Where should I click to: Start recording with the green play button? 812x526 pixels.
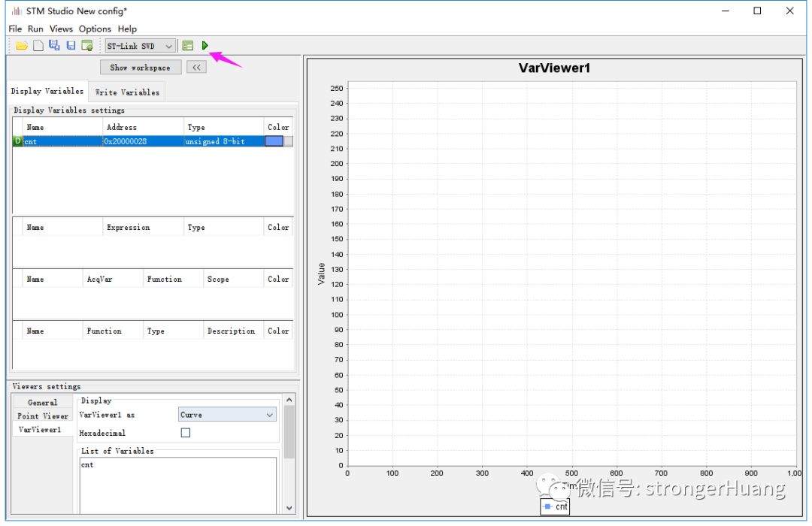point(205,46)
